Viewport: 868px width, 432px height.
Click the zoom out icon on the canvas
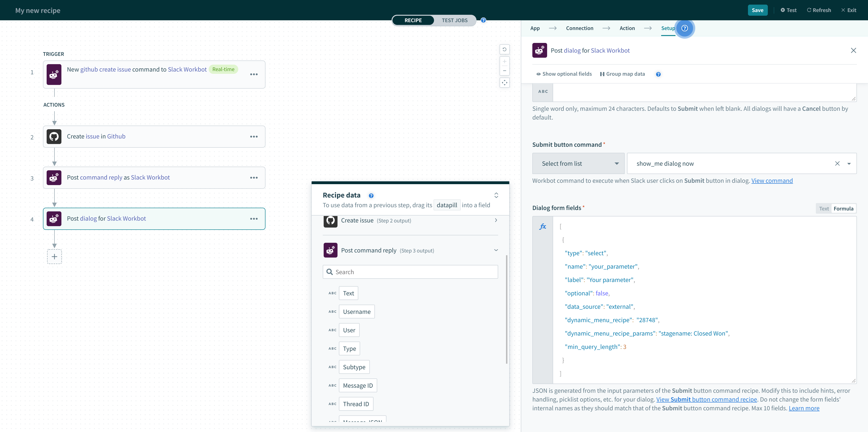coord(504,71)
